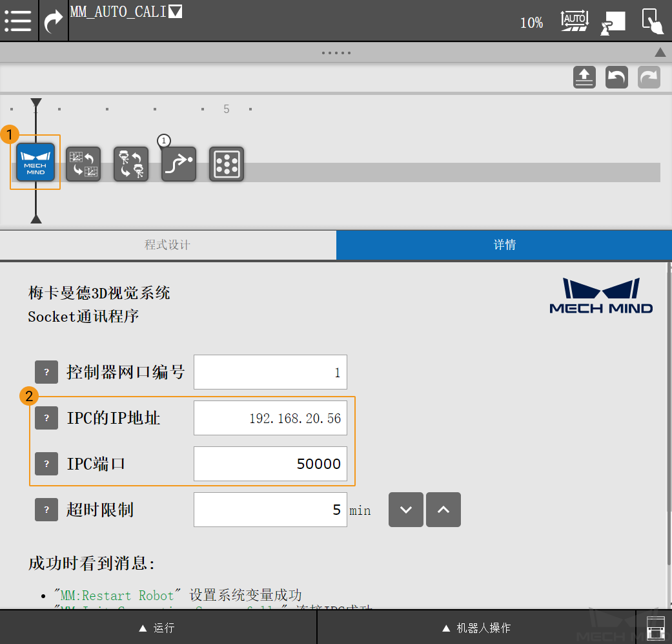
Task: Click the 梅卡曼德3D视觉系统 title
Action: point(99,293)
